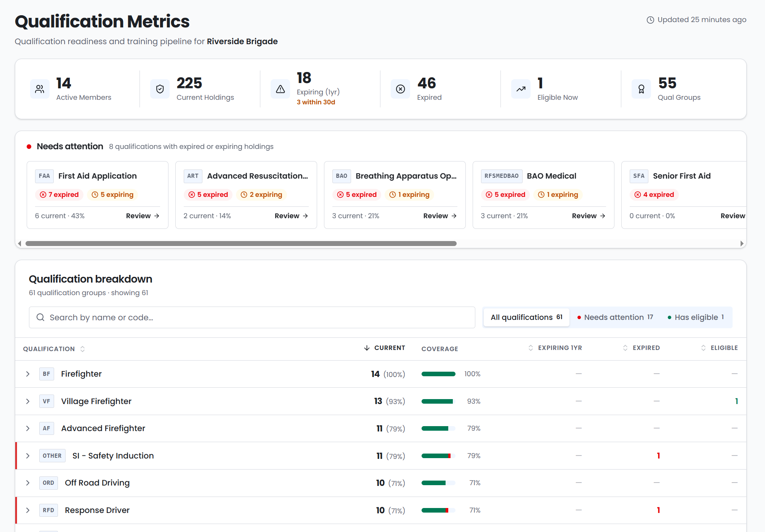Select the Has eligible filter tab
Screen dimensions: 765x532
[x=696, y=317]
